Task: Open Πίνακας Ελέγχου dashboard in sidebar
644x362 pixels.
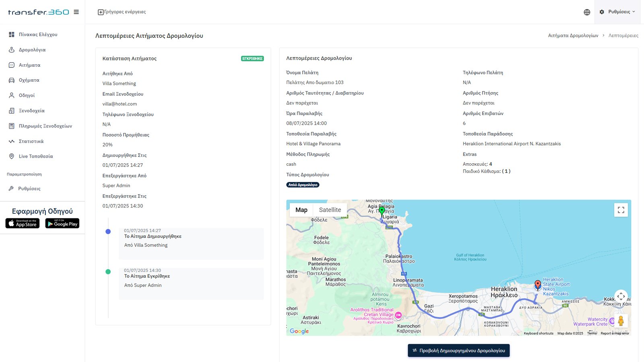Action: [x=38, y=35]
